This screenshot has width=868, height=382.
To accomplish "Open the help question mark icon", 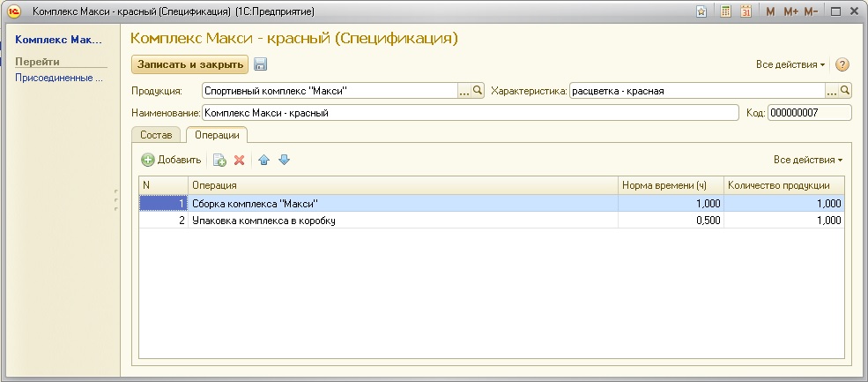I will click(x=842, y=64).
